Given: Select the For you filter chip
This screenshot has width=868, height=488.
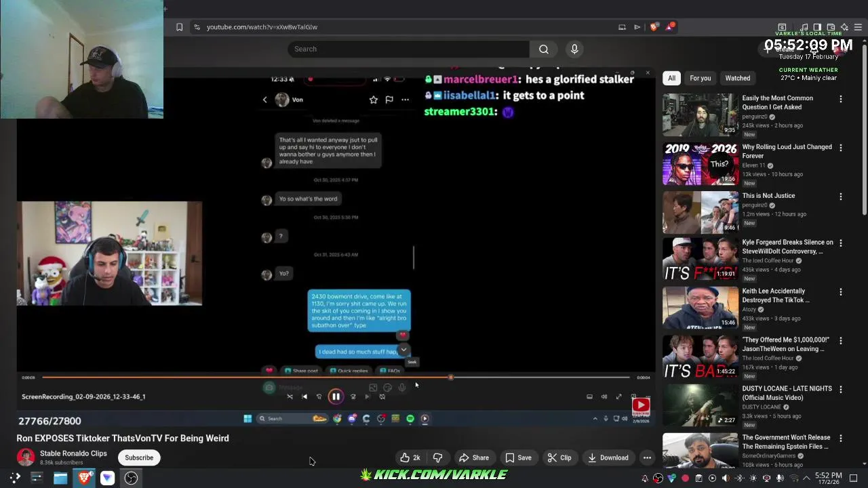Looking at the screenshot, I should point(701,78).
